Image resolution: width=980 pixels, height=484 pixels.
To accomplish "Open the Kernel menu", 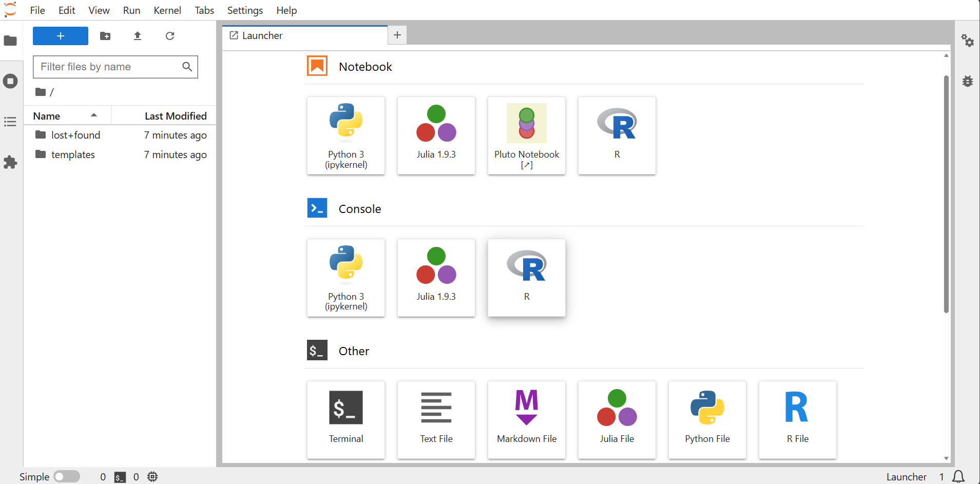I will pyautogui.click(x=167, y=10).
